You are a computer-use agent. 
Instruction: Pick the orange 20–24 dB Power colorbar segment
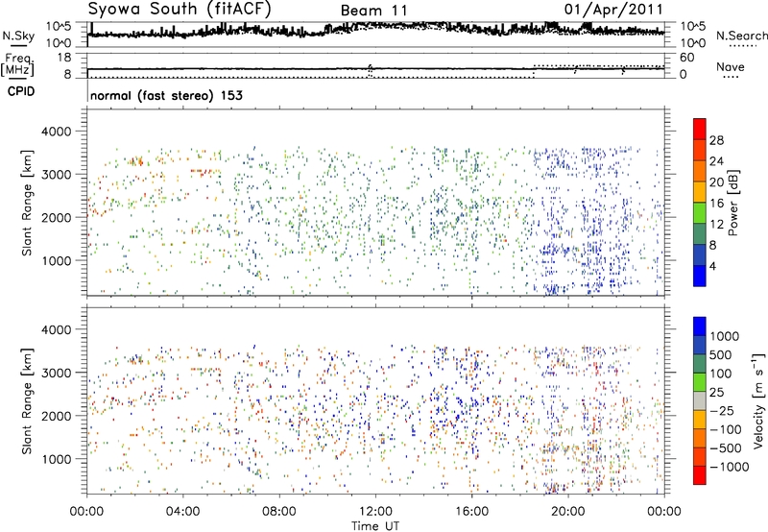pyautogui.click(x=700, y=172)
